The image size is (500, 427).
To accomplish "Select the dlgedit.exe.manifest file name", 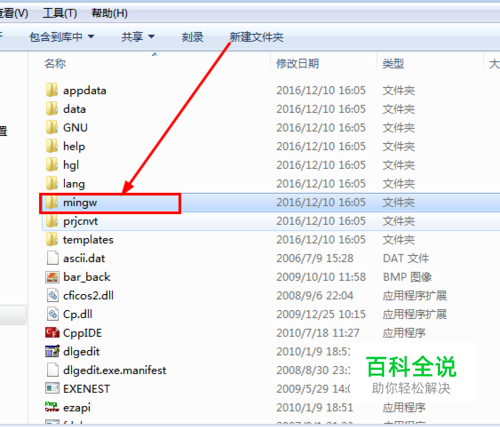I will (x=115, y=371).
